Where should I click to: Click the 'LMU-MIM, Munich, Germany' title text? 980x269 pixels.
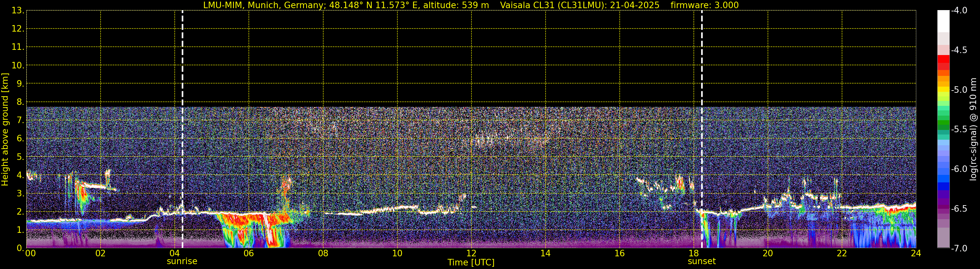(x=261, y=5)
